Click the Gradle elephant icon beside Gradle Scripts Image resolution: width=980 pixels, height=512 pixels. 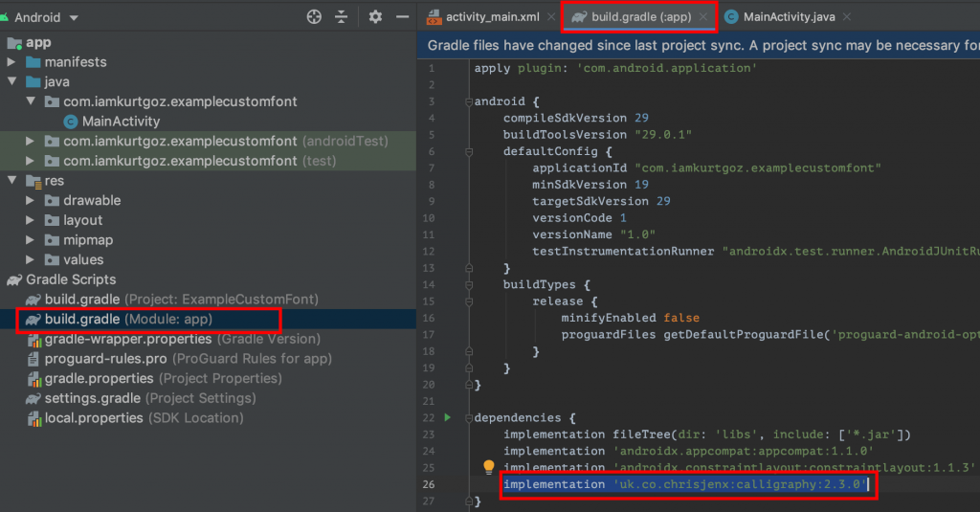pyautogui.click(x=14, y=279)
